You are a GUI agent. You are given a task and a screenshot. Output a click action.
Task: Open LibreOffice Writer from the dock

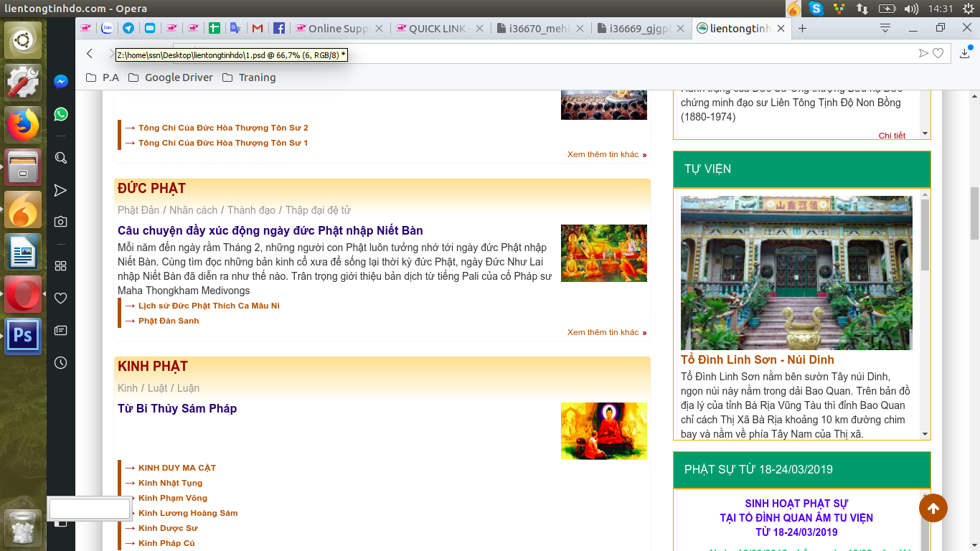pyautogui.click(x=23, y=252)
